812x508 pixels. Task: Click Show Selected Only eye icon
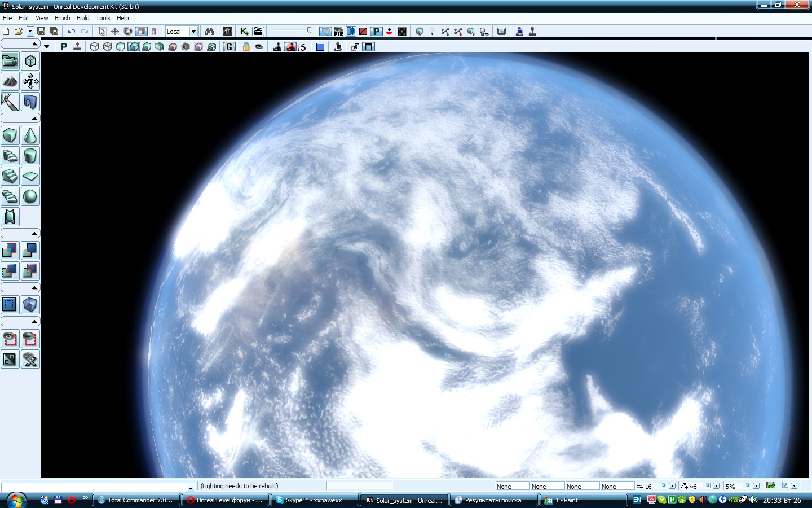coord(10,339)
